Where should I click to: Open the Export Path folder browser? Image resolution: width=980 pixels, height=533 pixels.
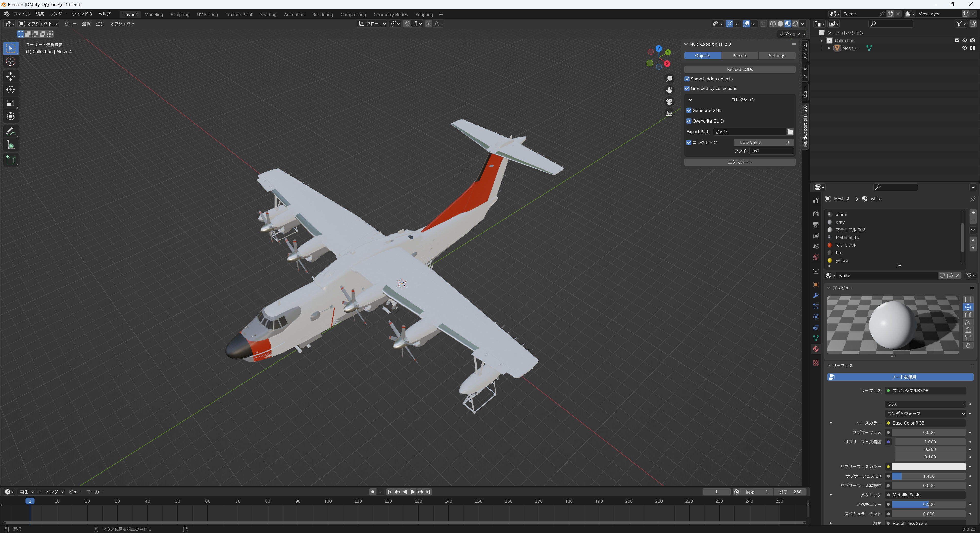point(790,132)
